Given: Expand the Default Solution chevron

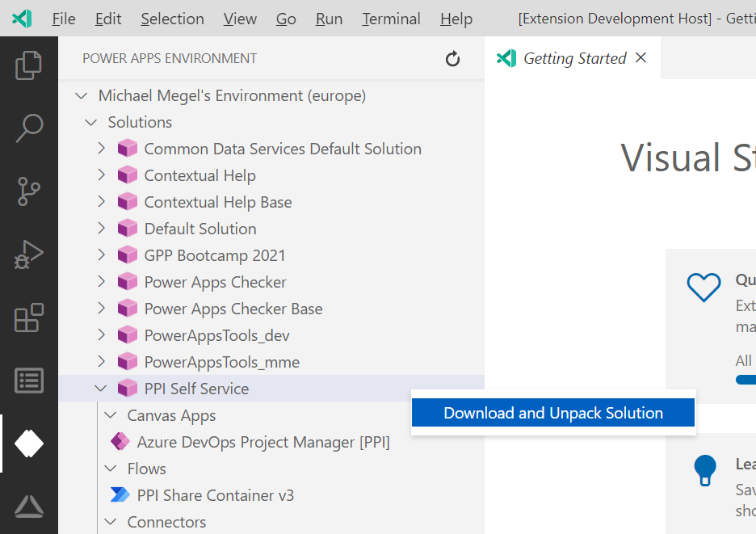Looking at the screenshot, I should (101, 228).
